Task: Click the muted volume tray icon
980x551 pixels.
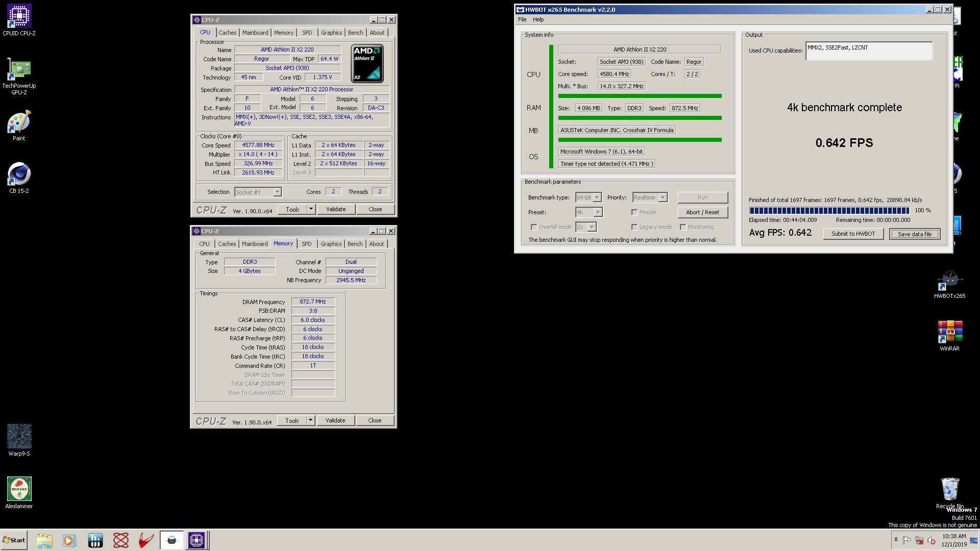Action: pos(932,540)
